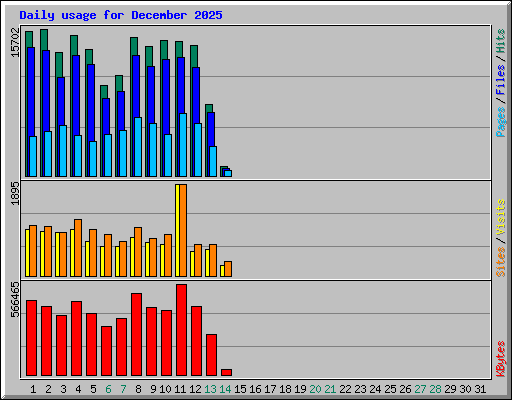Click day 3 on the x-axis
Viewport: 512px width, 400px height.
point(63,389)
